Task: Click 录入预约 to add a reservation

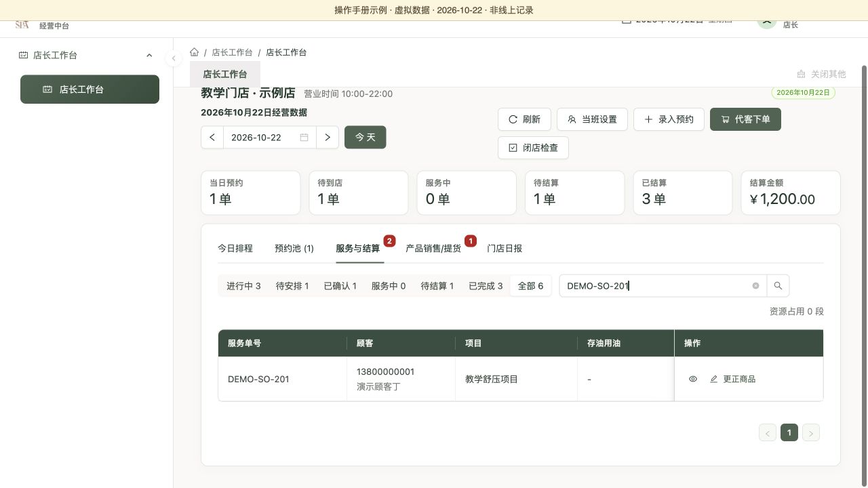Action: 669,119
